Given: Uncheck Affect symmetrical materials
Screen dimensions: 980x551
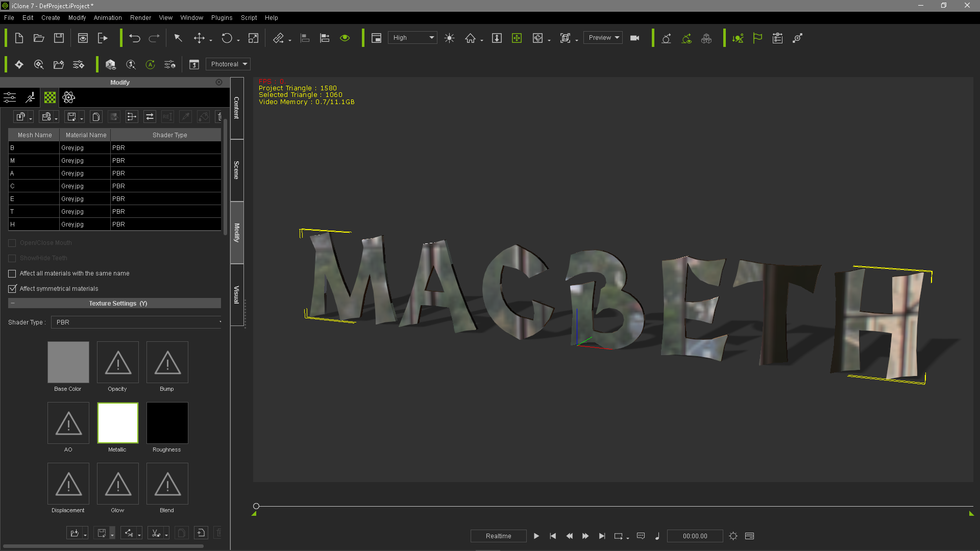Looking at the screenshot, I should pos(12,289).
